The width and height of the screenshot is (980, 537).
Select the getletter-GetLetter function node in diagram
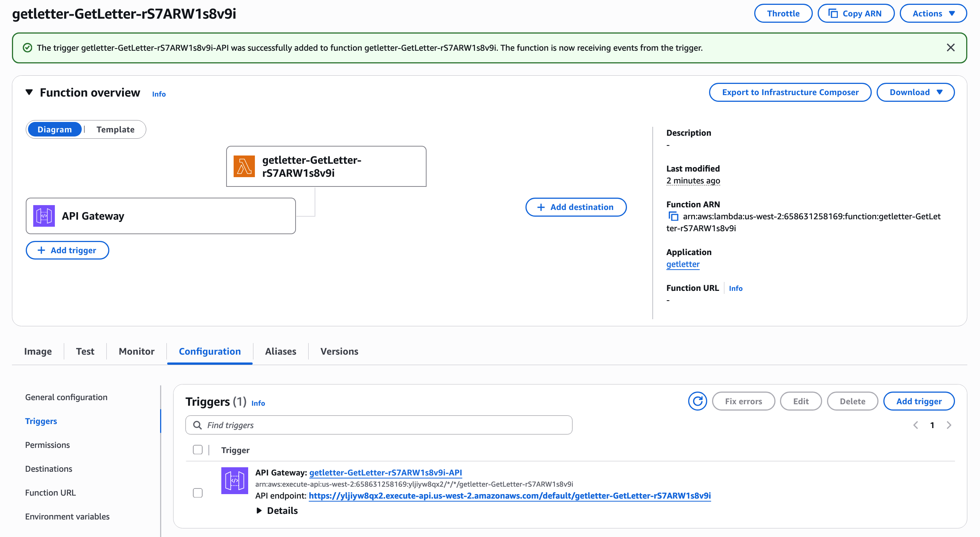click(x=326, y=166)
